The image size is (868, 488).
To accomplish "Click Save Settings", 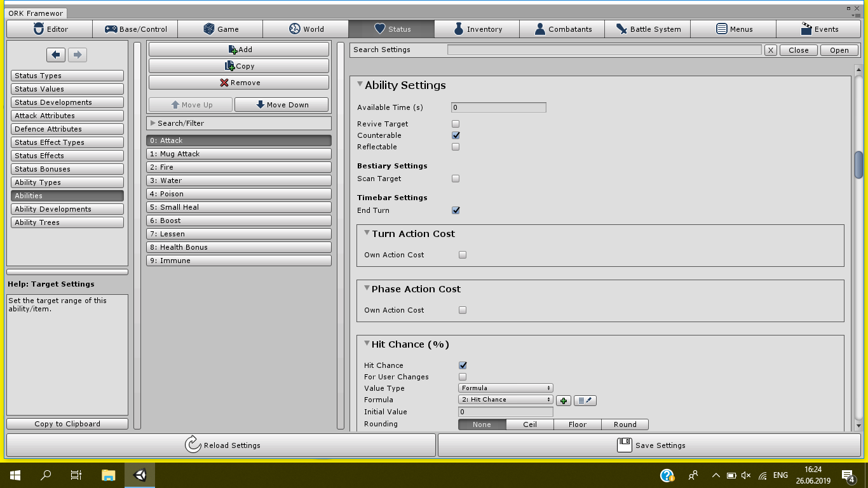I will click(650, 445).
